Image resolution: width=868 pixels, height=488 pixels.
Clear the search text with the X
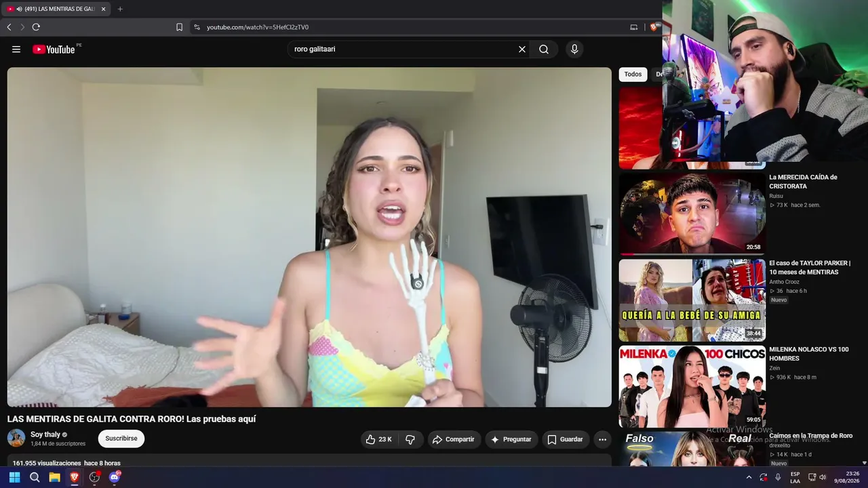(522, 49)
